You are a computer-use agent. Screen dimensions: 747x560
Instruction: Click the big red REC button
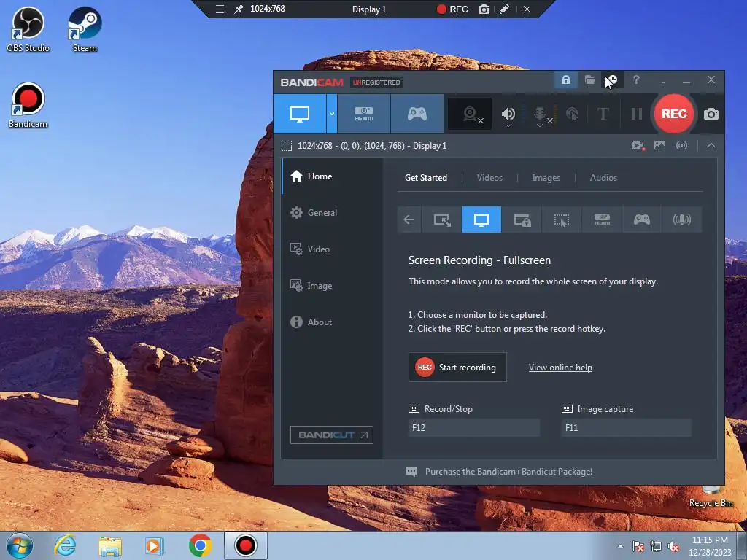[673, 114]
